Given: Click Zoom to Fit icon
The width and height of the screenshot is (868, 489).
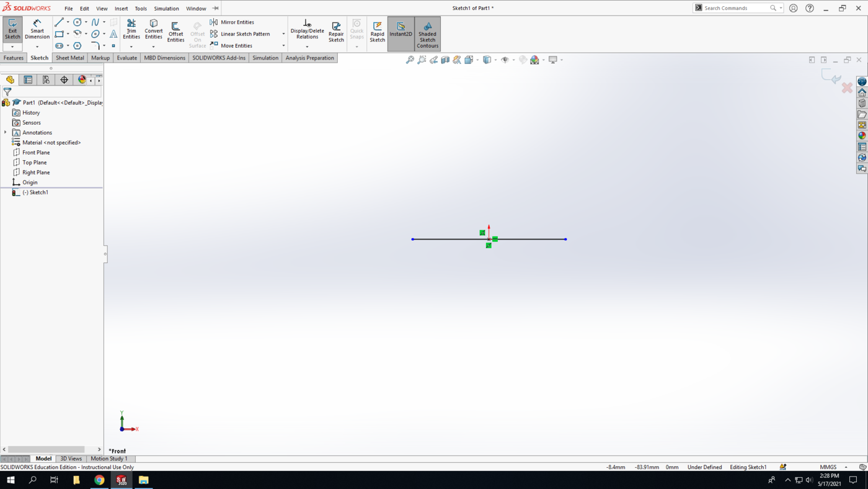Looking at the screenshot, I should [x=410, y=60].
